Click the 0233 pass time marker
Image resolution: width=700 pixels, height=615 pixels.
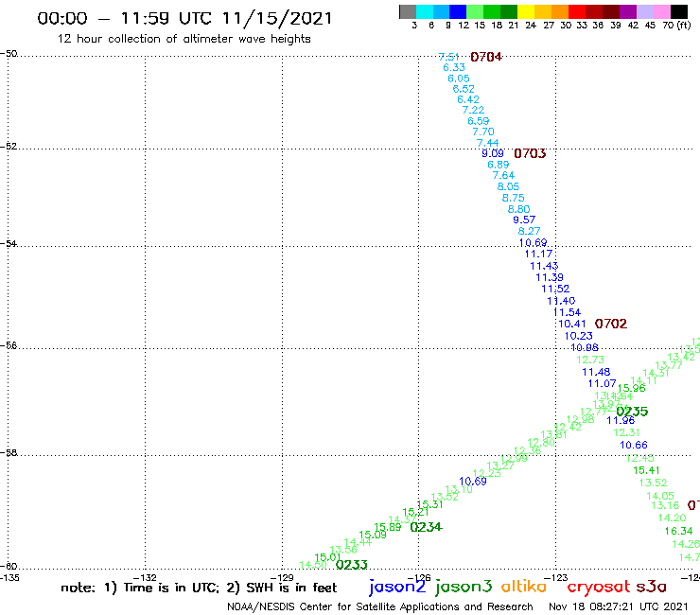351,565
